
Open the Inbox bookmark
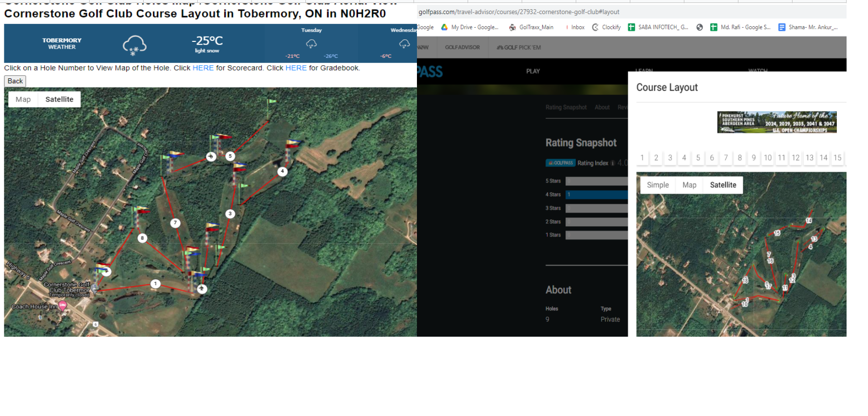coord(575,27)
